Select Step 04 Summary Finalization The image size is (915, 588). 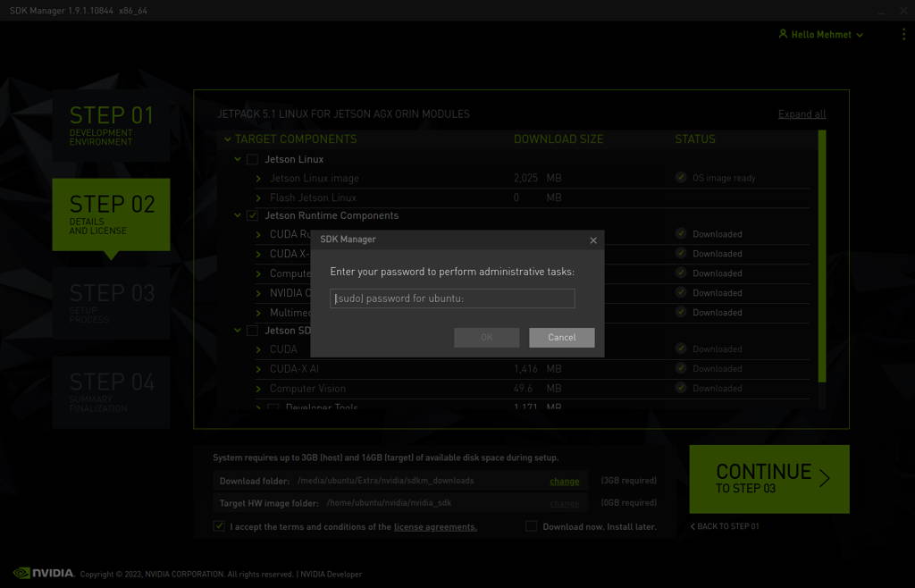pos(111,392)
